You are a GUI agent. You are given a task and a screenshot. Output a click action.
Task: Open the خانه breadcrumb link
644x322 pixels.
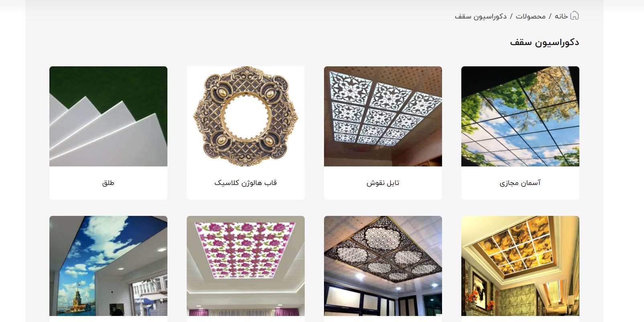tap(561, 16)
